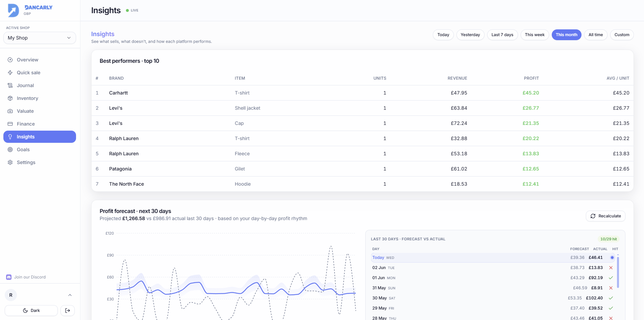The image size is (644, 320).
Task: Open the Finance page
Action: [x=40, y=124]
